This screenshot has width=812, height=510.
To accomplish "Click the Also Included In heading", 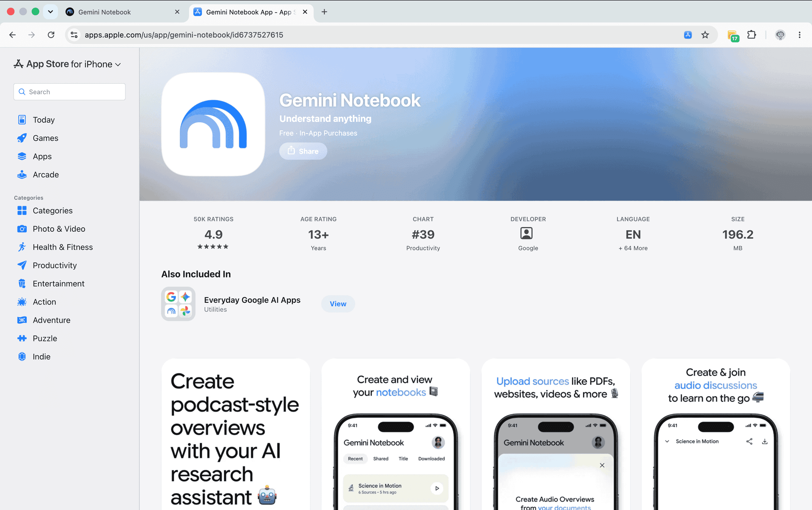I will 196,274.
